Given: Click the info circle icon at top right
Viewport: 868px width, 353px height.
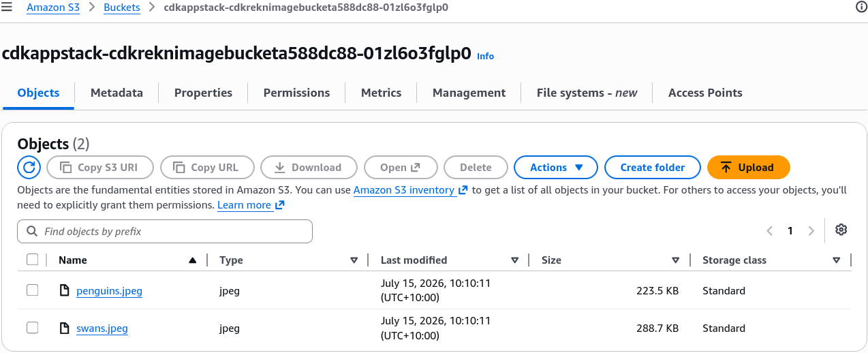Looking at the screenshot, I should pos(861,7).
